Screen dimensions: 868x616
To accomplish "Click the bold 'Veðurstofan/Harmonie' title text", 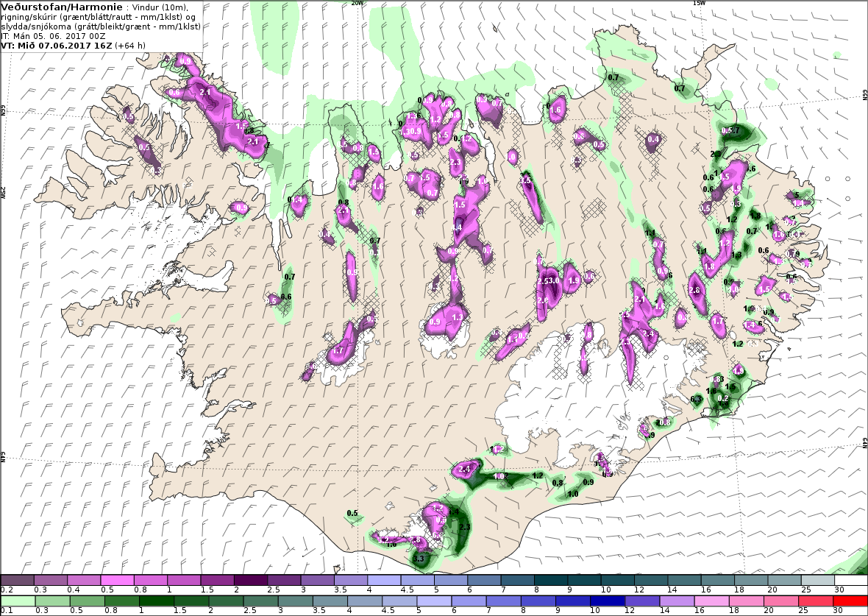I will point(61,7).
